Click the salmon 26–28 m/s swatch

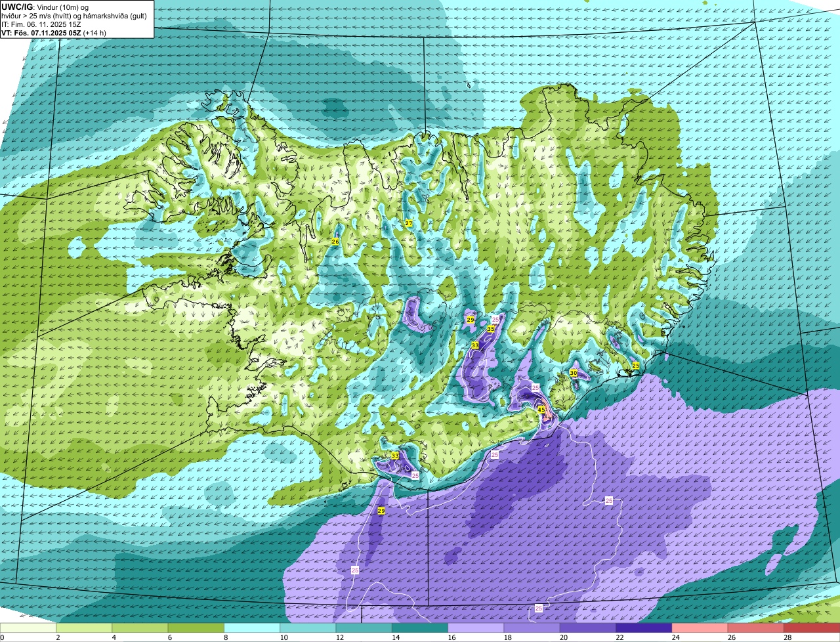pos(756,628)
